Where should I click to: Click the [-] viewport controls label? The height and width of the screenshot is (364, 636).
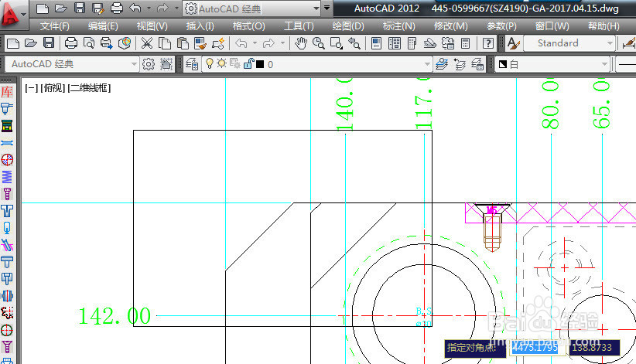point(31,88)
